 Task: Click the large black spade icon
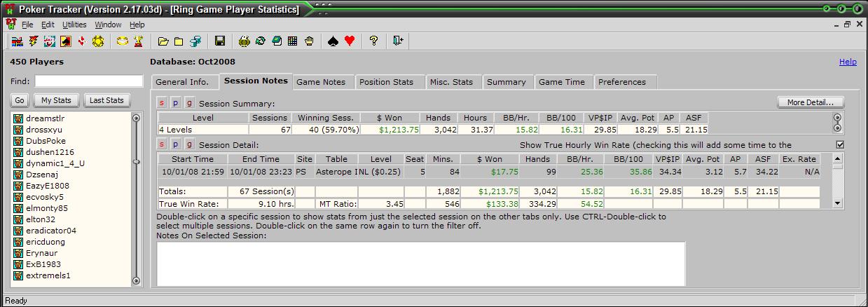click(333, 41)
